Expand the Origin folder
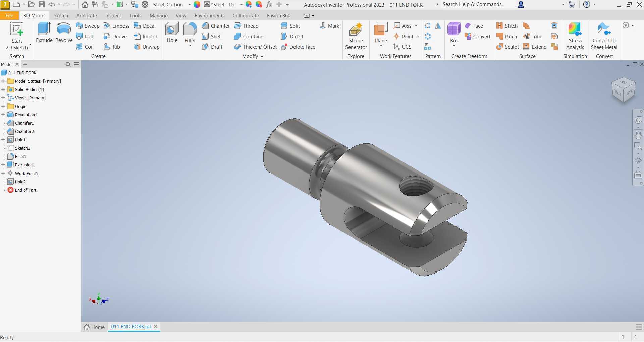 pos(3,106)
